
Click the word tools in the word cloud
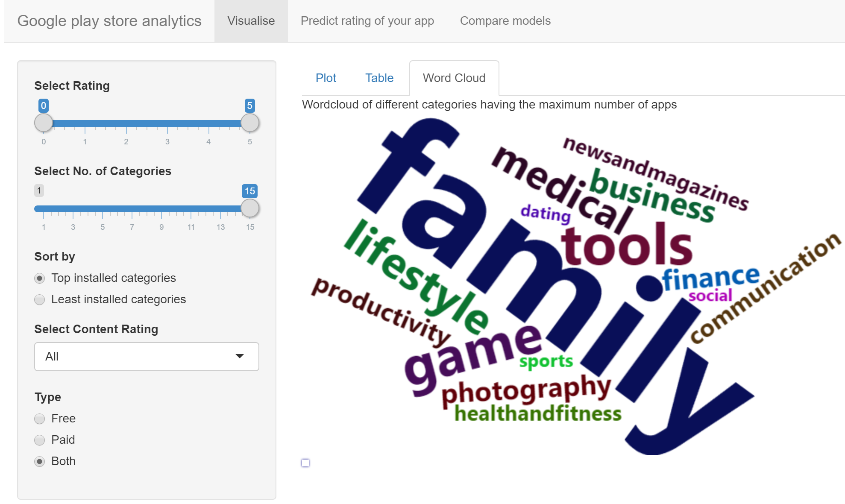[628, 246]
